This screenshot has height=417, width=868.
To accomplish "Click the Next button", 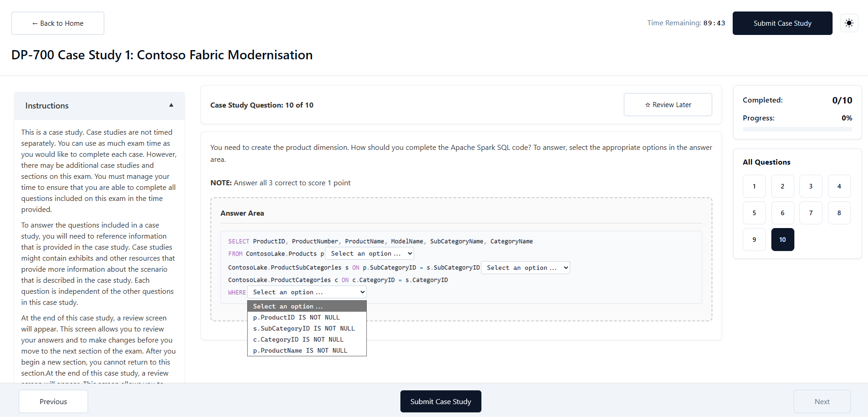I will point(822,401).
